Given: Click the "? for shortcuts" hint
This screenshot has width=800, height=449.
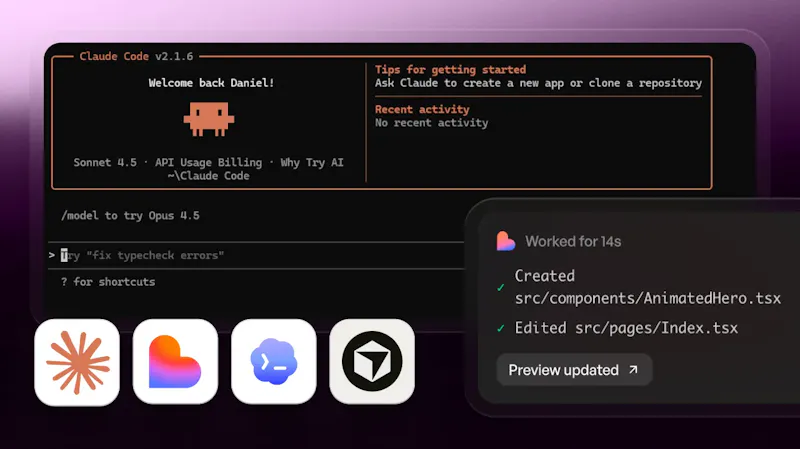Looking at the screenshot, I should [108, 282].
